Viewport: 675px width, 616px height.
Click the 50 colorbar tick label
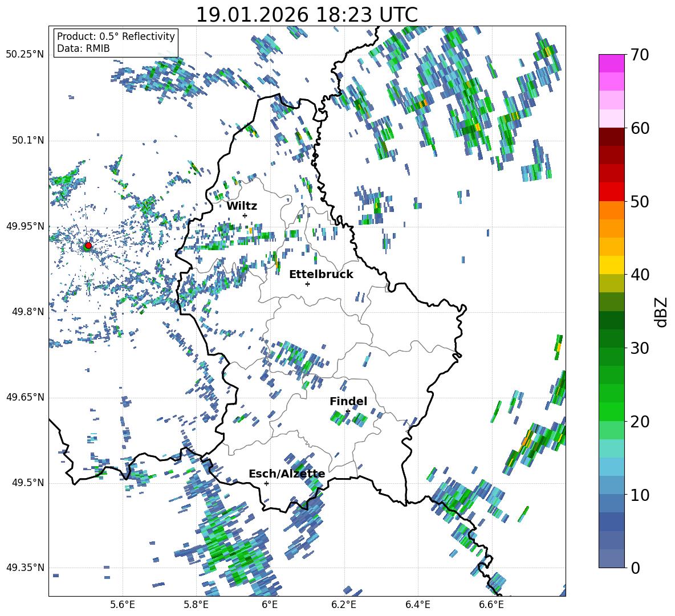click(x=640, y=202)
